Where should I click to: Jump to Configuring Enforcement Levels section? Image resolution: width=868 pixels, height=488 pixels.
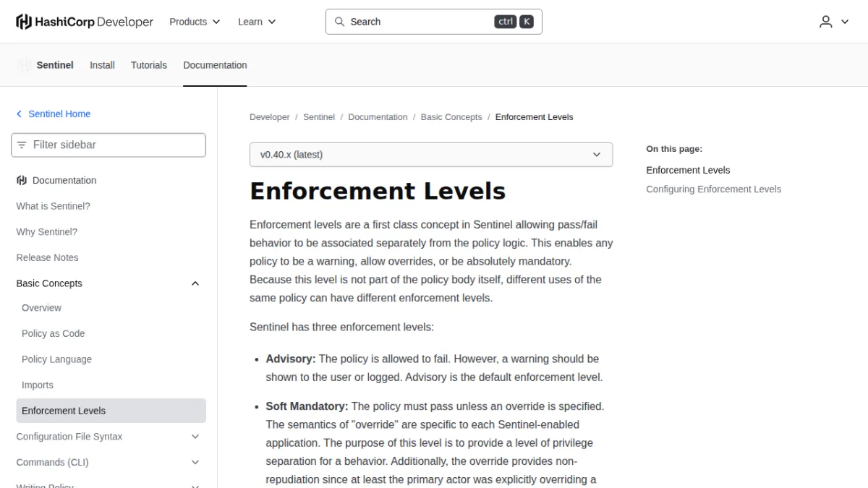(714, 189)
